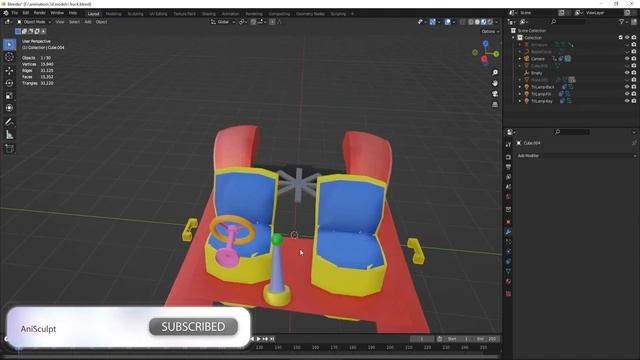This screenshot has height=360, width=640.
Task: Open the Object Mode dropdown
Action: point(34,22)
